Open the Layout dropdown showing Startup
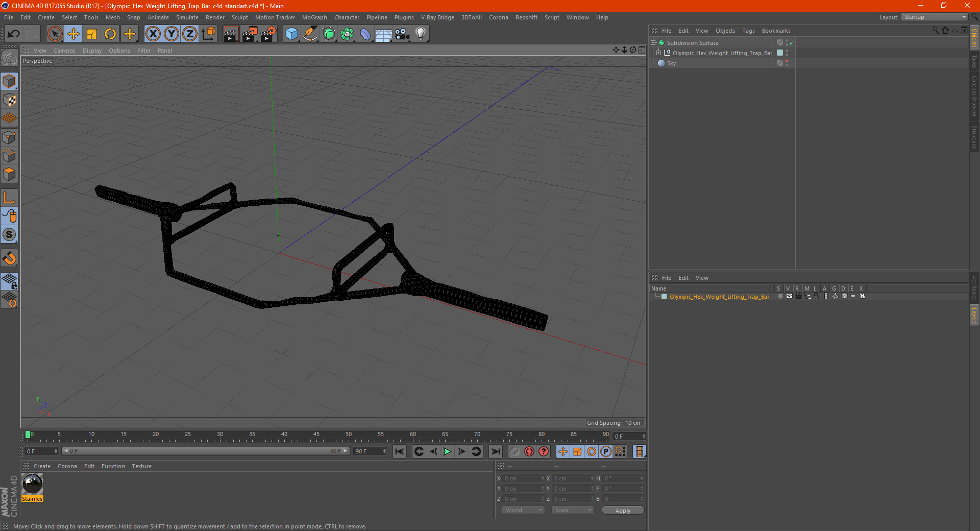The image size is (980, 531). 935,17
